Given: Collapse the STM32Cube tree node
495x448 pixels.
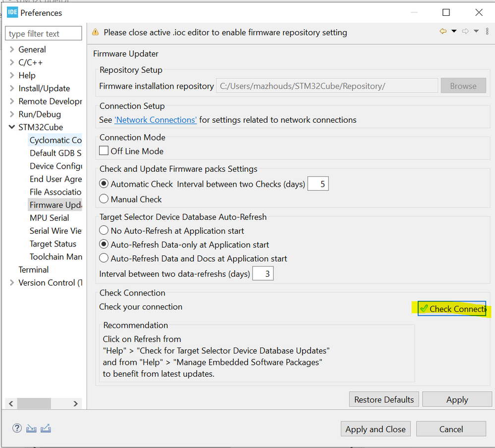Looking at the screenshot, I should click(x=12, y=127).
